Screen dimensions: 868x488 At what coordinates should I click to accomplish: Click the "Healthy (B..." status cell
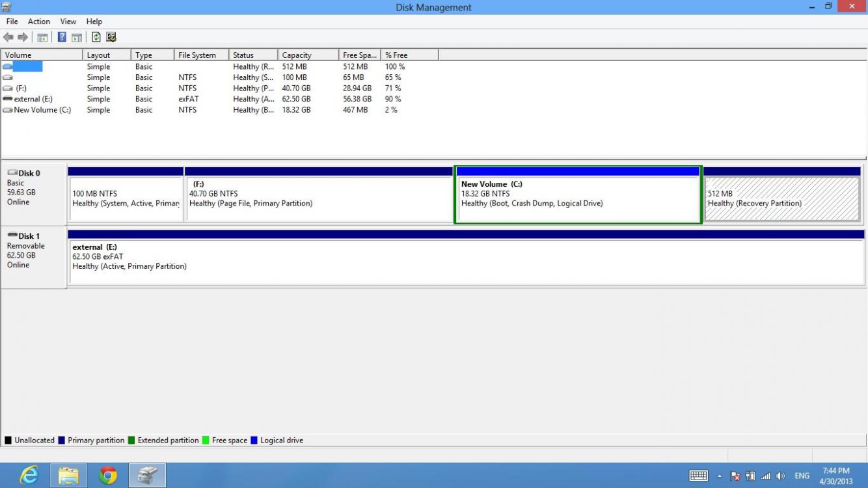(x=253, y=110)
